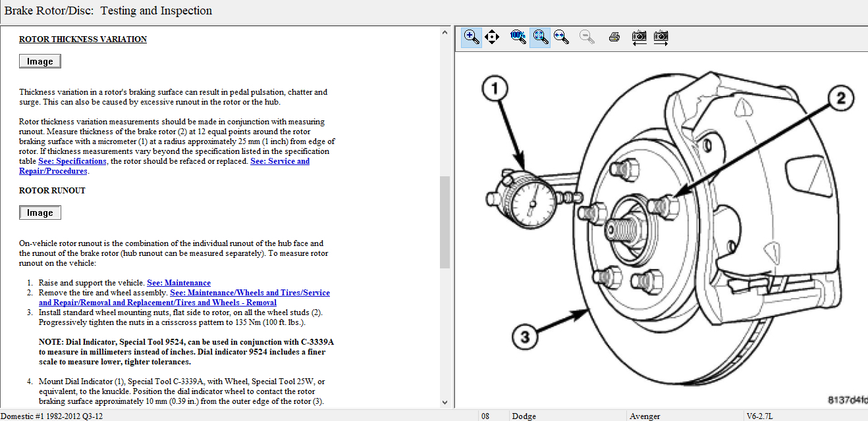Open Image under Rotor Thickness Variation

pos(40,61)
